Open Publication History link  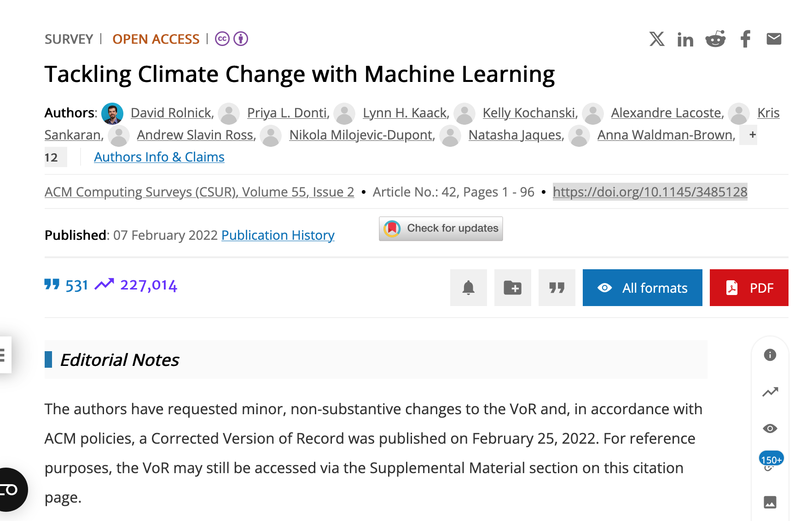tap(278, 235)
